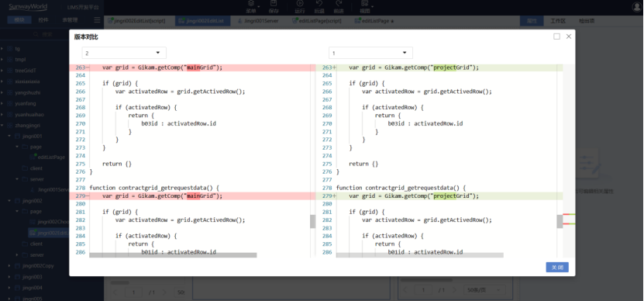Click the hamburger list icon in sidebar
644x301 pixels.
tap(97, 19)
